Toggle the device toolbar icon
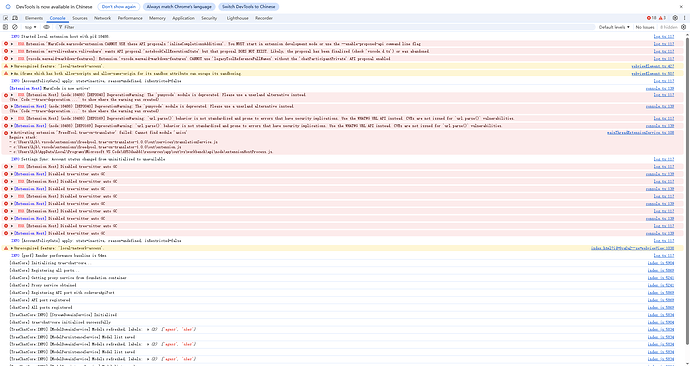 point(15,18)
